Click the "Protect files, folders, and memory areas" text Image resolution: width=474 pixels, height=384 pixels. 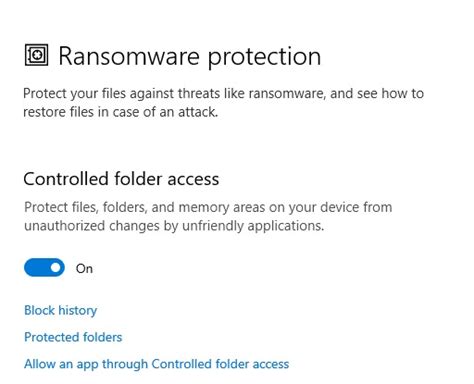pos(208,216)
